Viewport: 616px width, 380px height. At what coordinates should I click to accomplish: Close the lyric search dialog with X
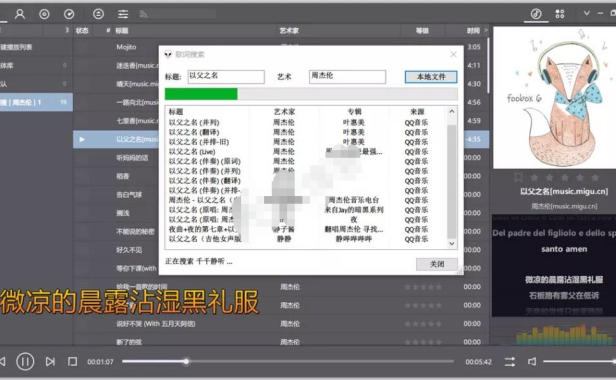click(x=453, y=54)
